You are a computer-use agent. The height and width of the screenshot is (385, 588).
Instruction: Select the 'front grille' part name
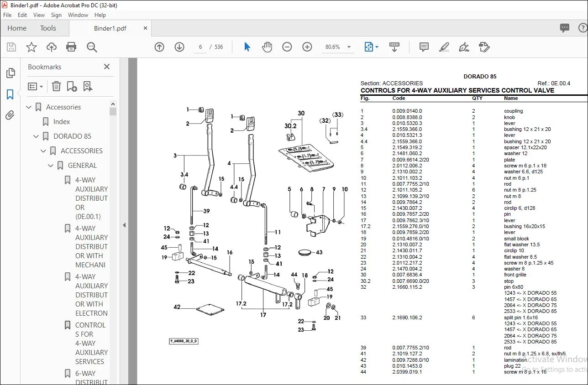(515, 275)
